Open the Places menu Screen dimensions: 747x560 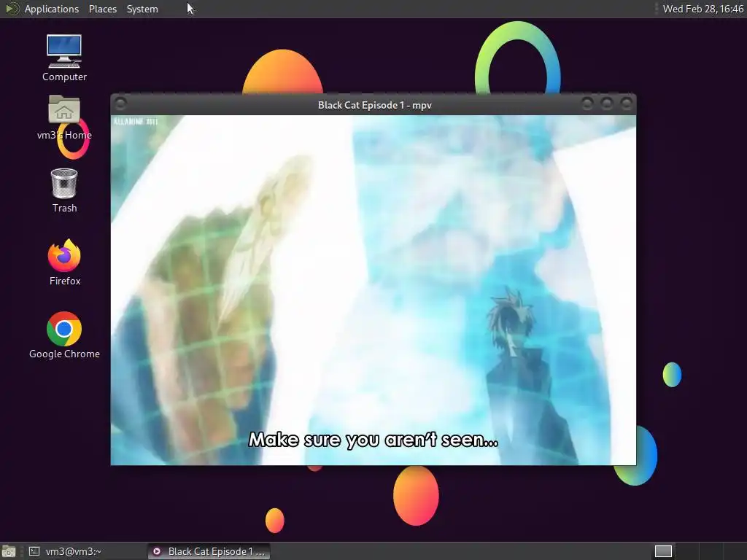(x=102, y=9)
